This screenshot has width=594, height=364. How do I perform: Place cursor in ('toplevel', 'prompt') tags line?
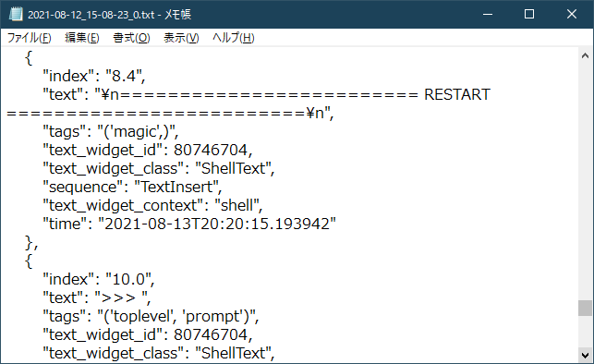(151, 316)
